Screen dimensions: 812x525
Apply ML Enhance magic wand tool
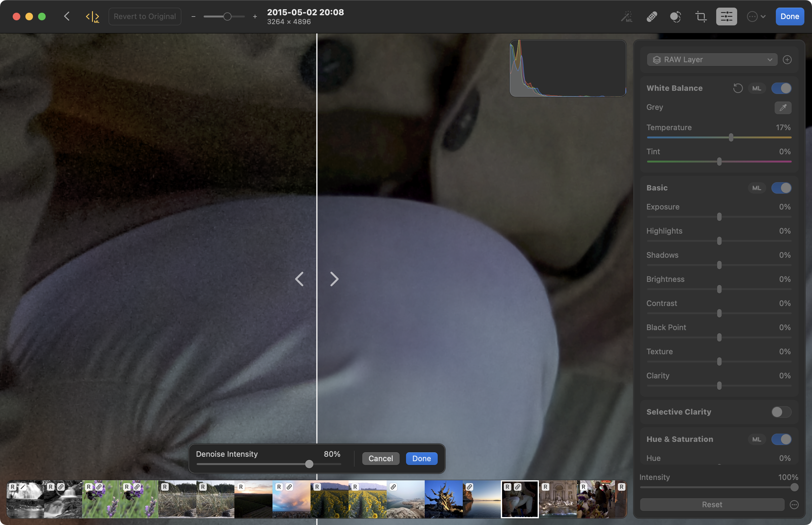[x=627, y=17]
